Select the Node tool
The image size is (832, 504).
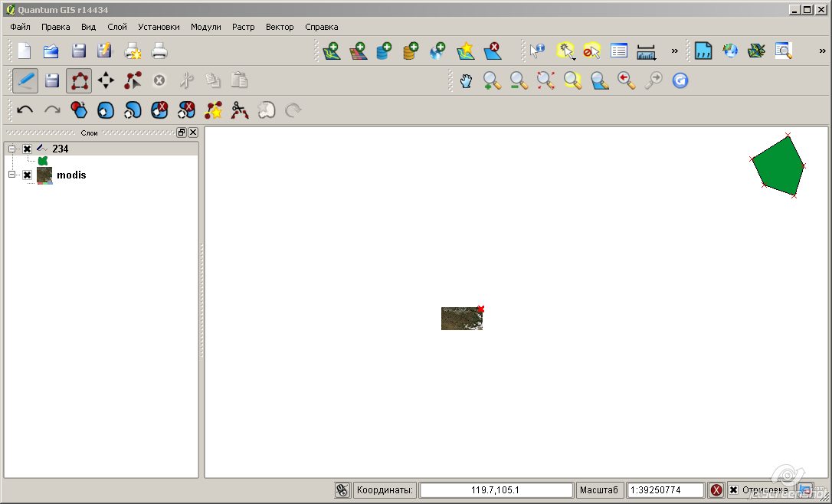click(x=133, y=80)
